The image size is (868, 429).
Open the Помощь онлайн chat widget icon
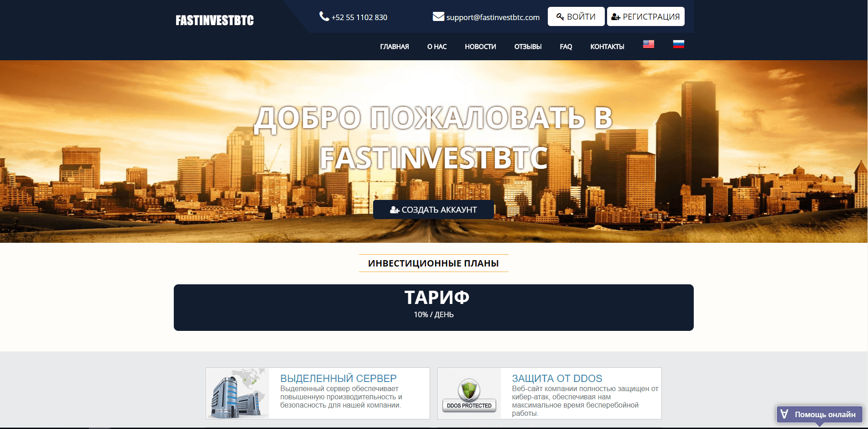coord(784,414)
